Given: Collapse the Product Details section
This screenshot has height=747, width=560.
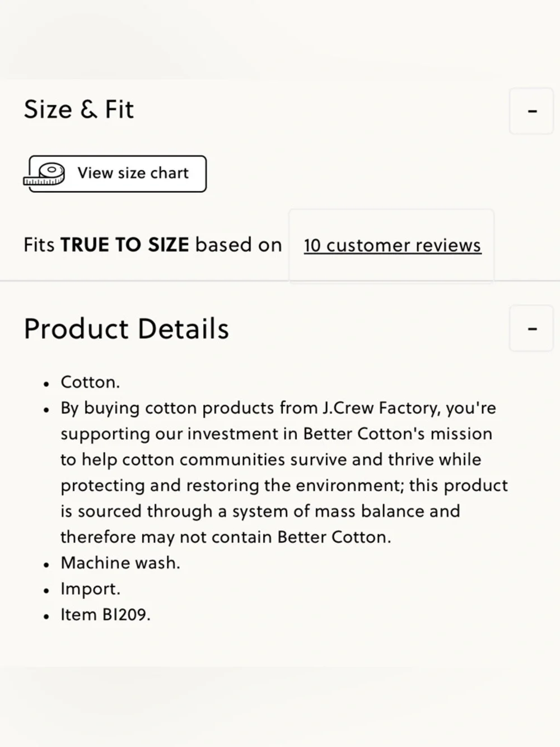Looking at the screenshot, I should coord(531,328).
